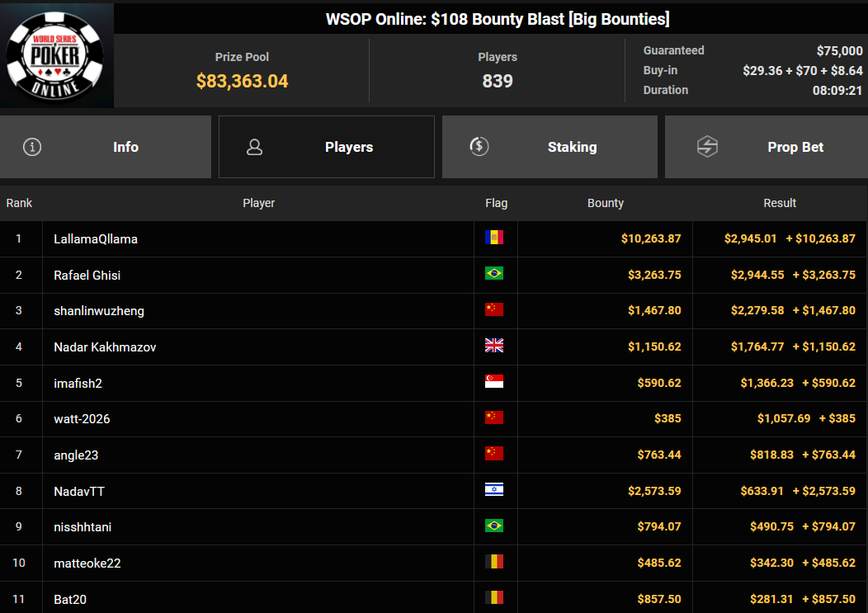Click the bounty cell $10,263.87 in the Bounty column
868x613 pixels.
point(651,238)
